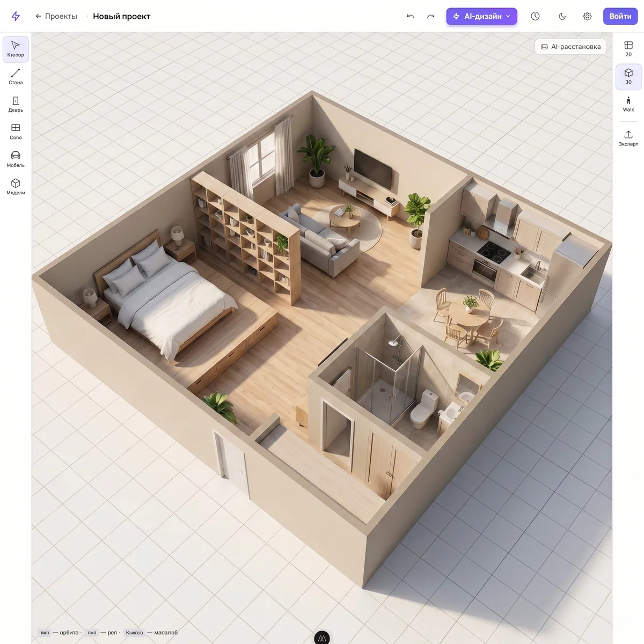Open the Экспорт export option
644x644 pixels.
[x=628, y=138]
